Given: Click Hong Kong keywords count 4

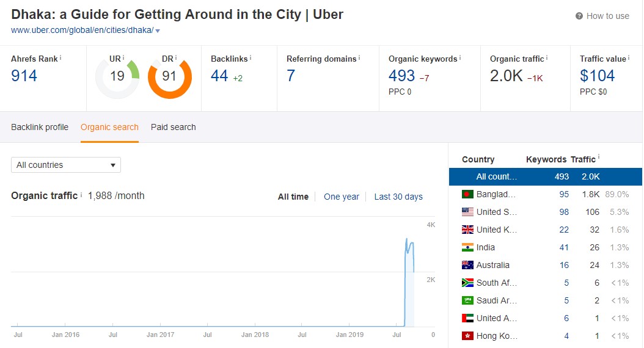Looking at the screenshot, I should 566,336.
